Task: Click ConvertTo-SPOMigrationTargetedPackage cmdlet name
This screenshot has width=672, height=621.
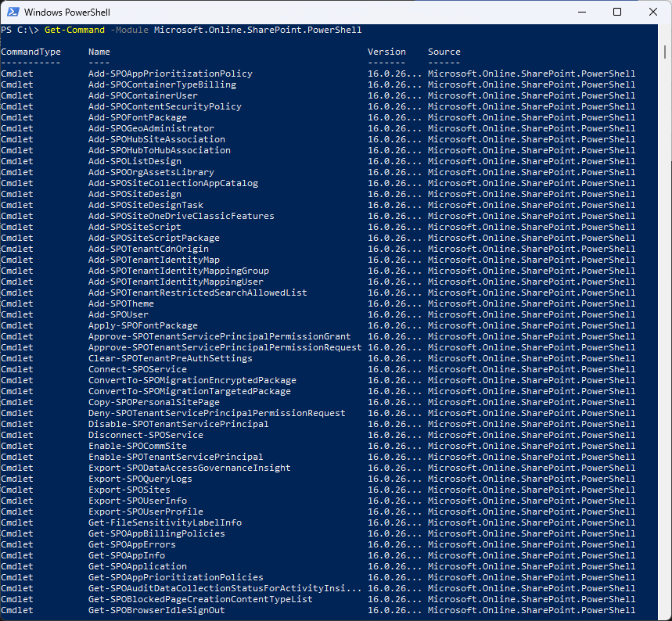Action: coord(190,391)
